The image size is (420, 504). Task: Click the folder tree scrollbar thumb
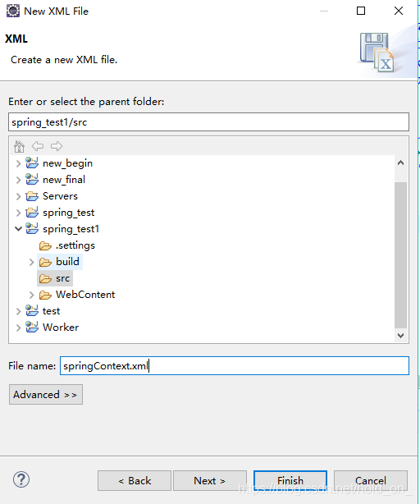point(401,255)
